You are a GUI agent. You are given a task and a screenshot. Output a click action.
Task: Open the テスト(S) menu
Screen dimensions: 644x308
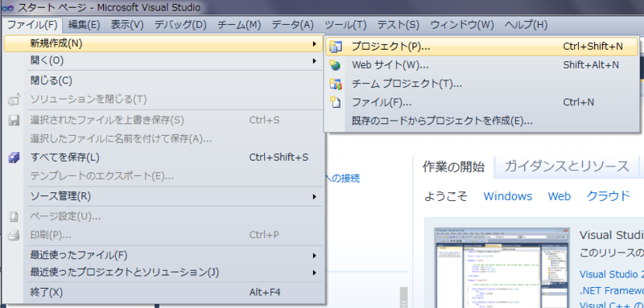point(398,25)
